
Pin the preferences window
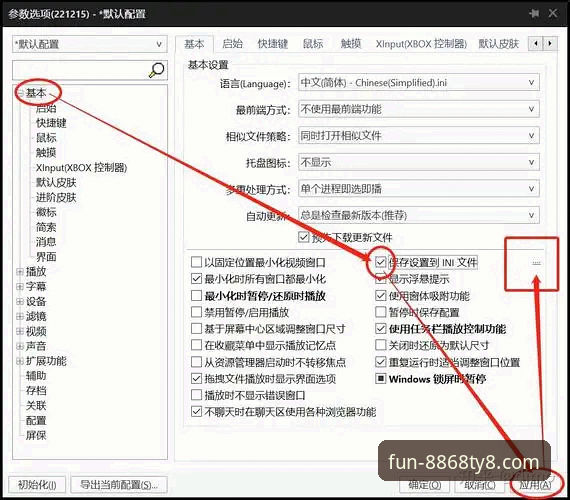[534, 13]
